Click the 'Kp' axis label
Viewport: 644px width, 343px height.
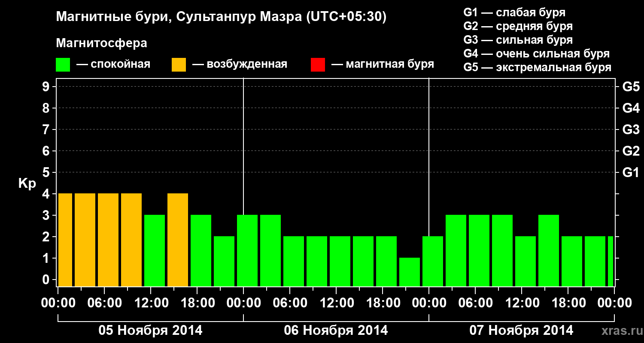coord(27,184)
